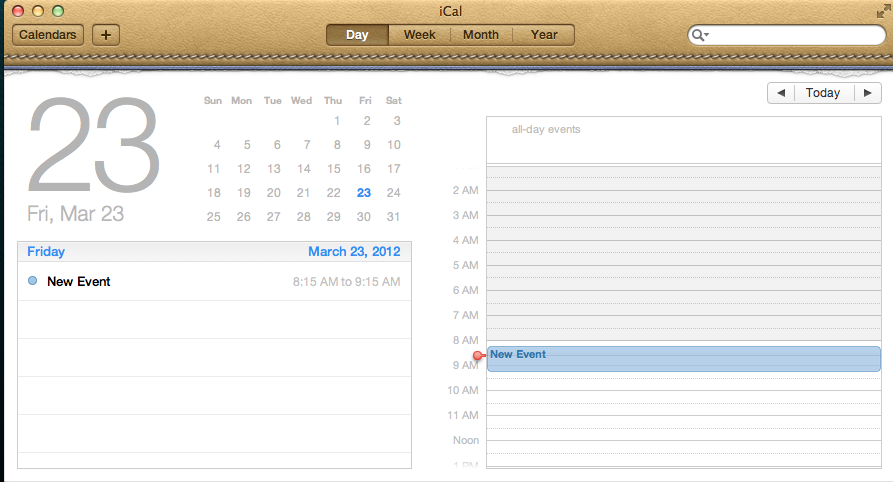Image resolution: width=893 pixels, height=482 pixels.
Task: Select March 1 in mini calendar
Action: click(337, 121)
